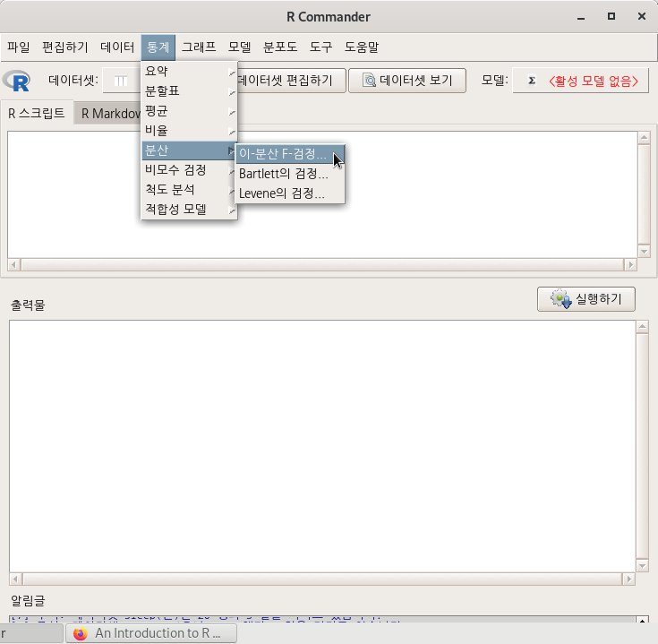The height and width of the screenshot is (644, 658).
Task: Expand the 적합성 모델 submenu
Action: [189, 209]
